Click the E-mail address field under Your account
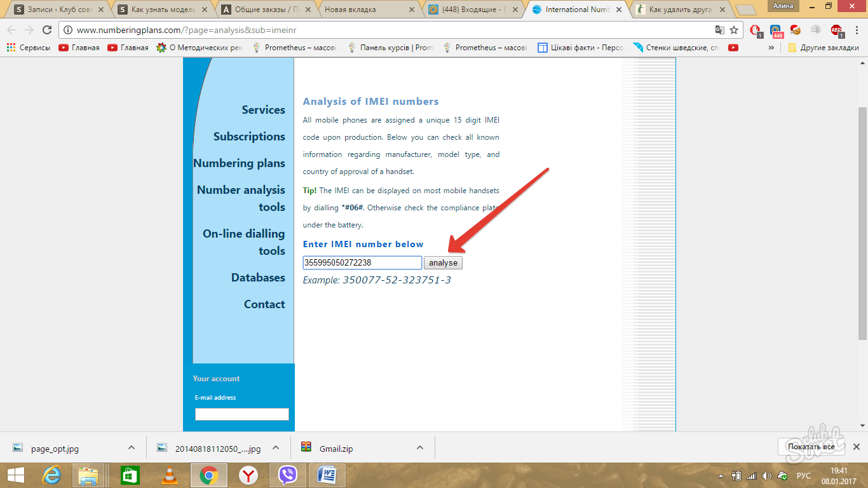Viewport: 868px width, 488px height. tap(241, 414)
